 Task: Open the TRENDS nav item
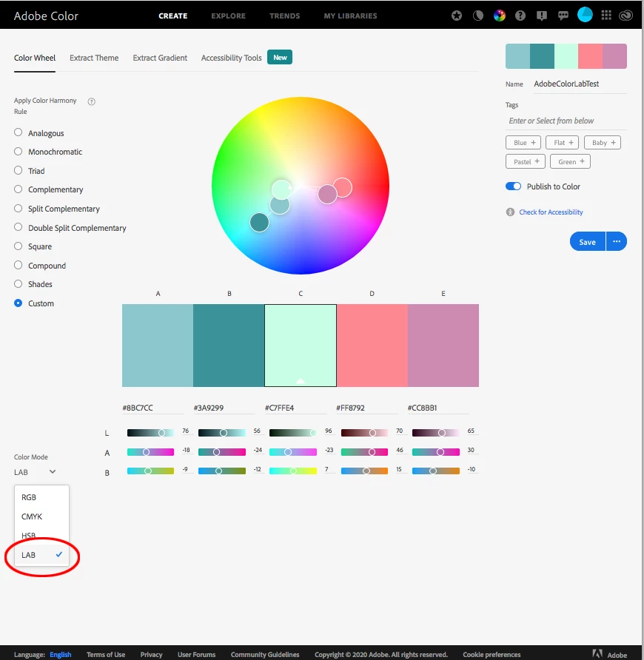point(285,16)
